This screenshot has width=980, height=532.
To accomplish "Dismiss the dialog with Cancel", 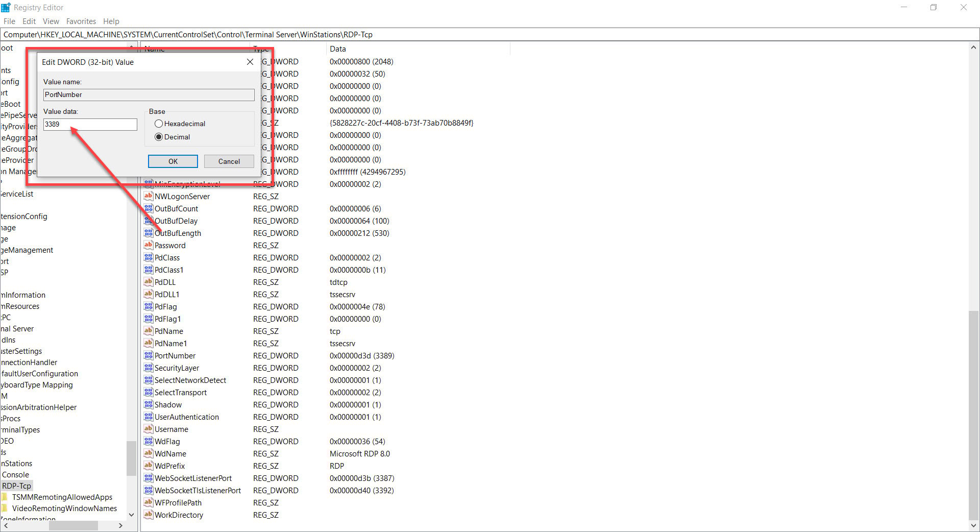I will [x=229, y=161].
